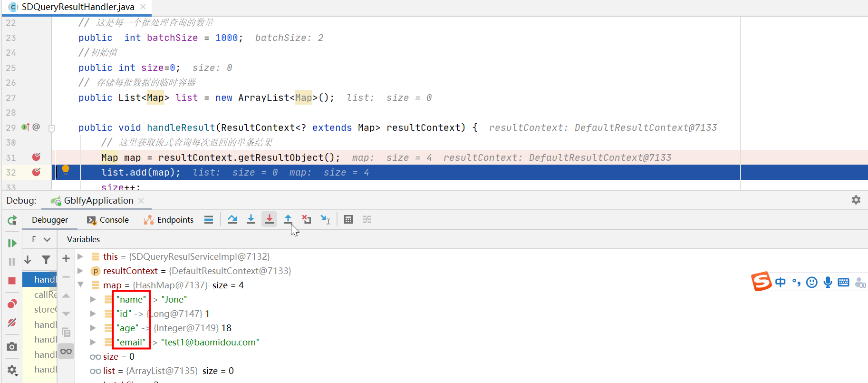This screenshot has width=868, height=383.
Task: Move to previous frame with down arrow icon
Action: click(28, 259)
